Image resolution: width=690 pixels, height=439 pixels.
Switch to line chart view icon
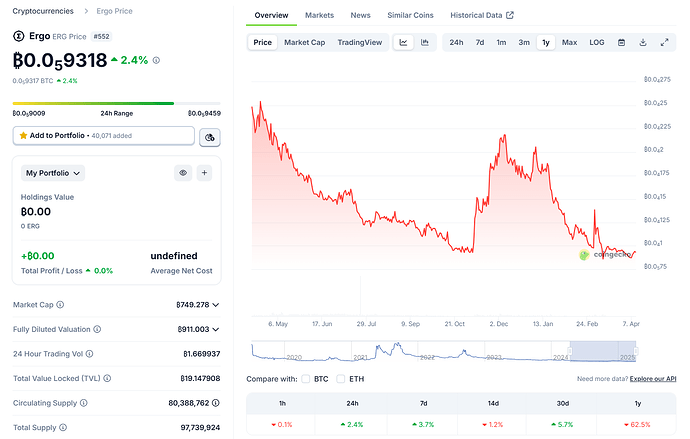coord(403,42)
